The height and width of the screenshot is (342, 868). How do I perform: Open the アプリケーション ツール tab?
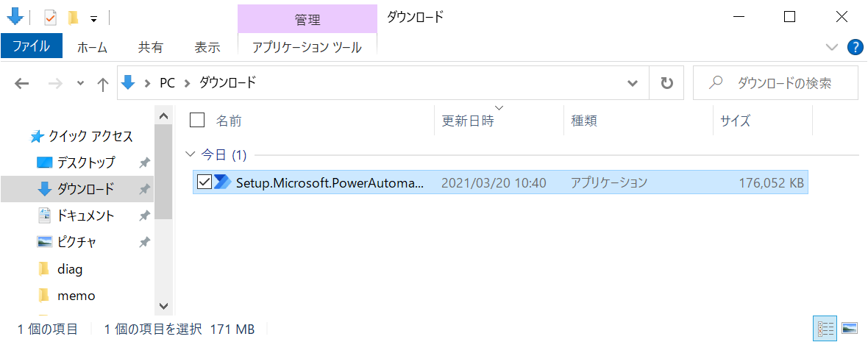click(307, 47)
